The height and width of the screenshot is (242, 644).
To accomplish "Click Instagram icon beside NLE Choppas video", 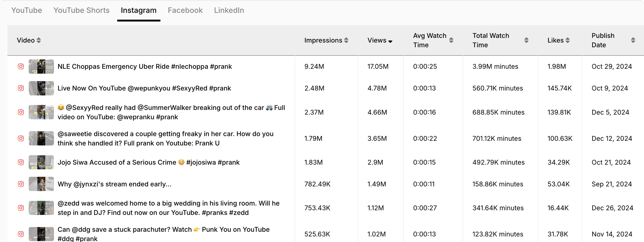I will click(x=21, y=66).
